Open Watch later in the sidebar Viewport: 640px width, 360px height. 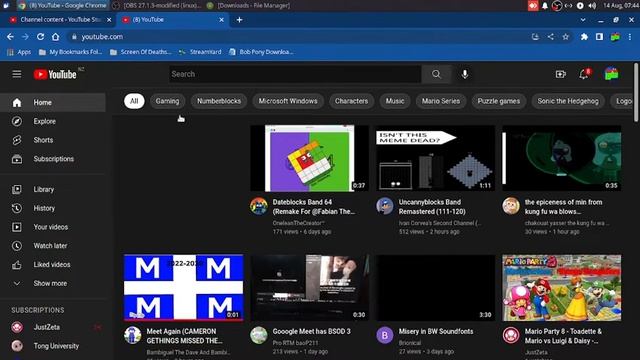[53, 246]
